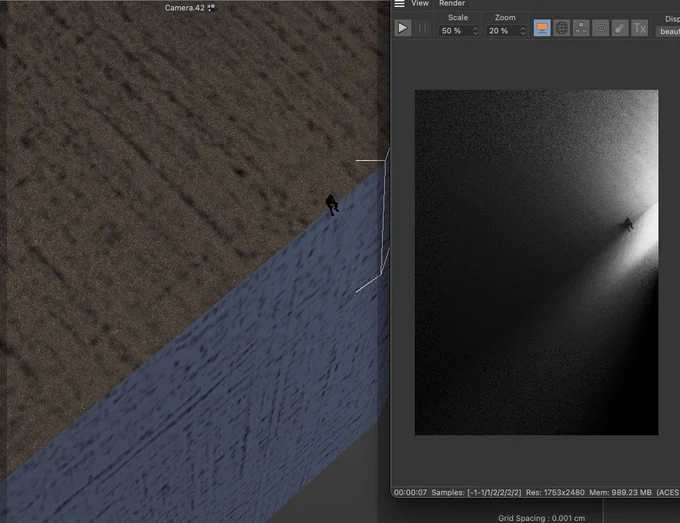This screenshot has width=680, height=523.
Task: Start the IPR render with play button
Action: 402,28
